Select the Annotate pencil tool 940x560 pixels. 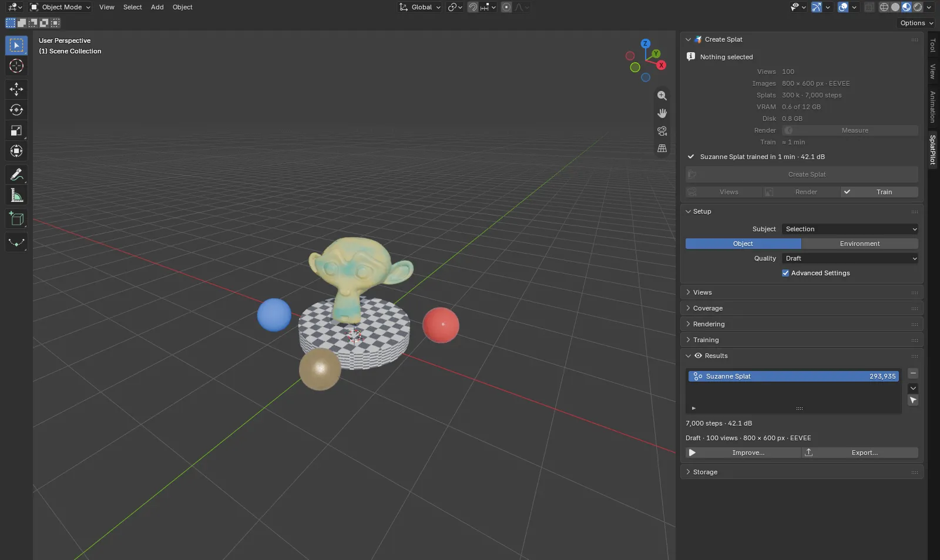click(16, 174)
